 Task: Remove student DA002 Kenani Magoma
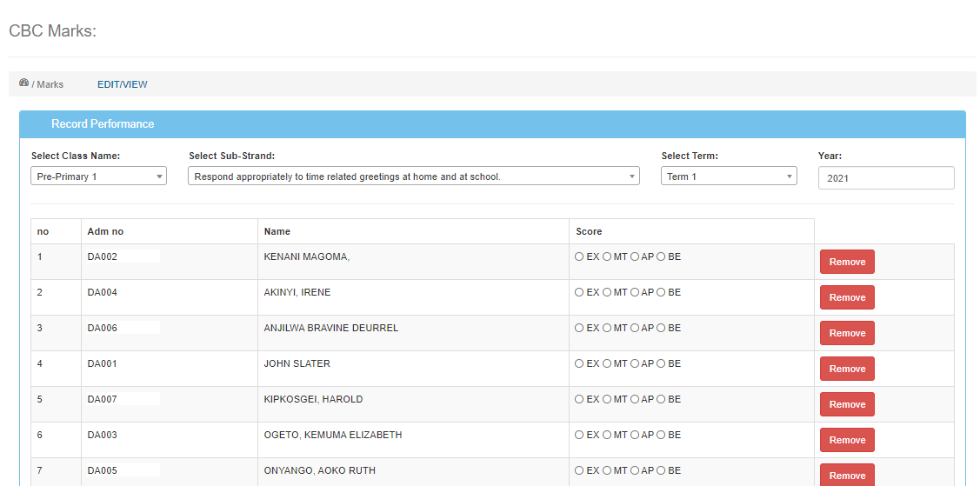click(847, 262)
